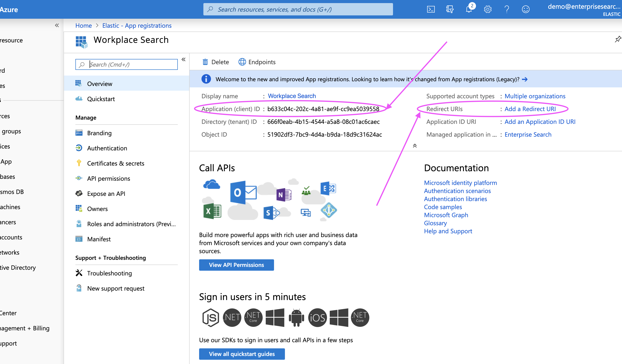Collapse the app registration menu panel
The width and height of the screenshot is (622, 364).
point(183,59)
